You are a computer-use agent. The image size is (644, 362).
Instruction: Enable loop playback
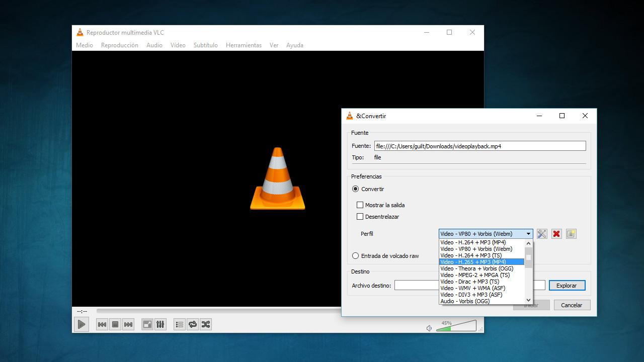[192, 324]
